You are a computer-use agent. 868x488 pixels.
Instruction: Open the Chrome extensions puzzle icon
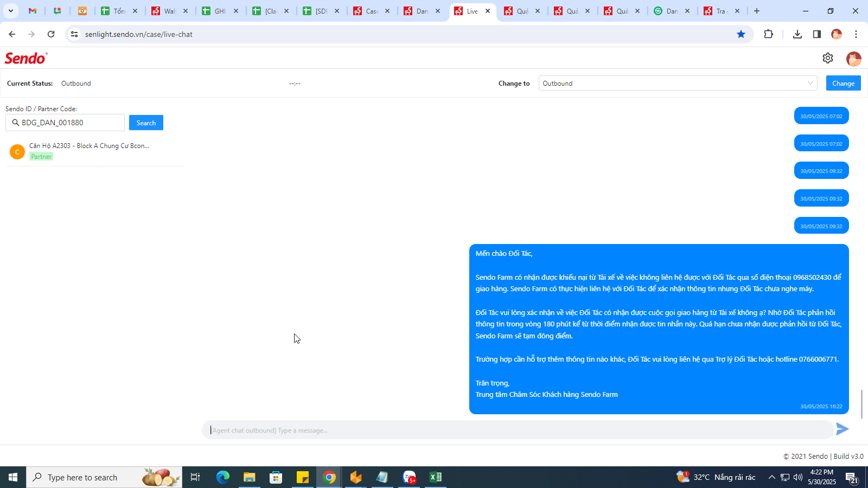pos(768,34)
